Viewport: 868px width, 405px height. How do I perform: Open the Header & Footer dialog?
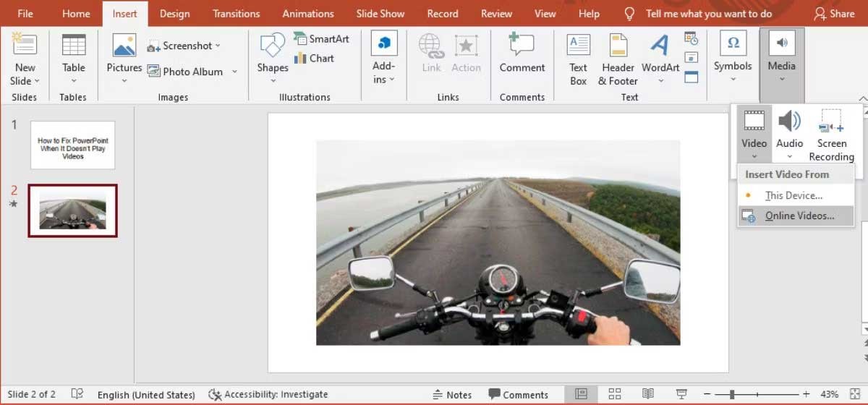click(618, 59)
